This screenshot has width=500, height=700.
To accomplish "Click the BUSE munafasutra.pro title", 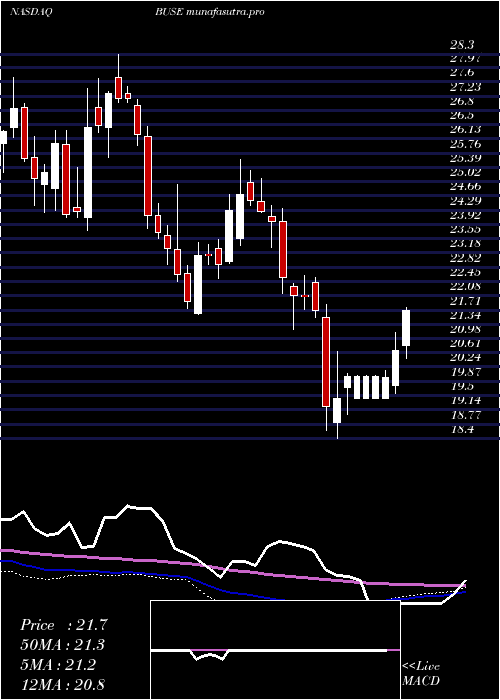I will point(209,12).
